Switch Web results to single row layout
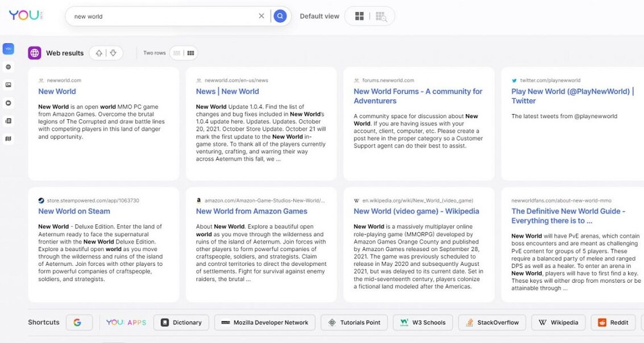The height and width of the screenshot is (343, 644). pyautogui.click(x=177, y=53)
